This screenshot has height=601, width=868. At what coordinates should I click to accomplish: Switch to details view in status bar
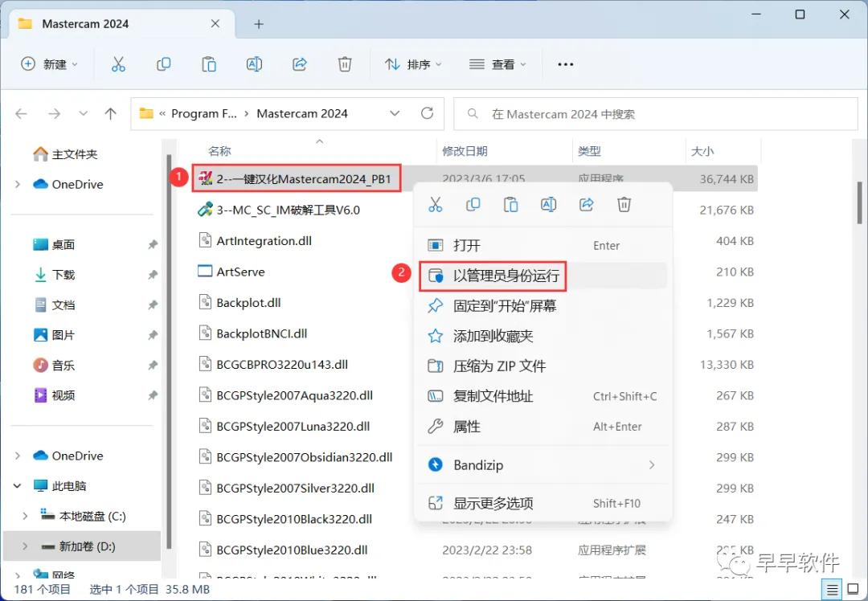pyautogui.click(x=833, y=590)
